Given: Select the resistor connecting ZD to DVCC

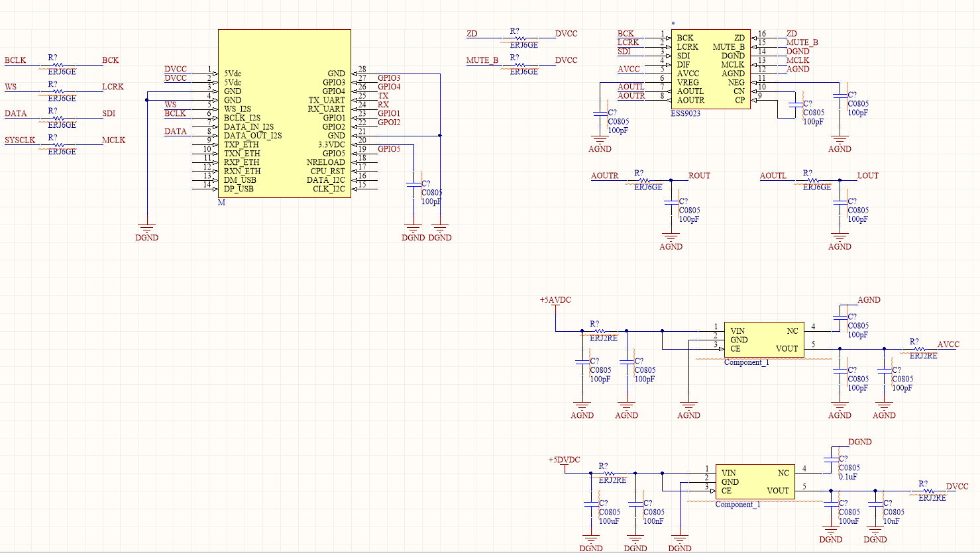Looking at the screenshot, I should click(520, 38).
